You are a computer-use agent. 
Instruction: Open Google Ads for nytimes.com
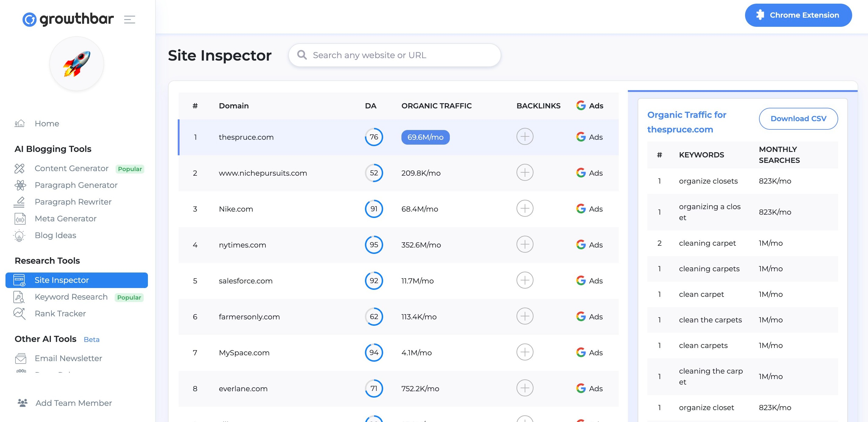589,245
